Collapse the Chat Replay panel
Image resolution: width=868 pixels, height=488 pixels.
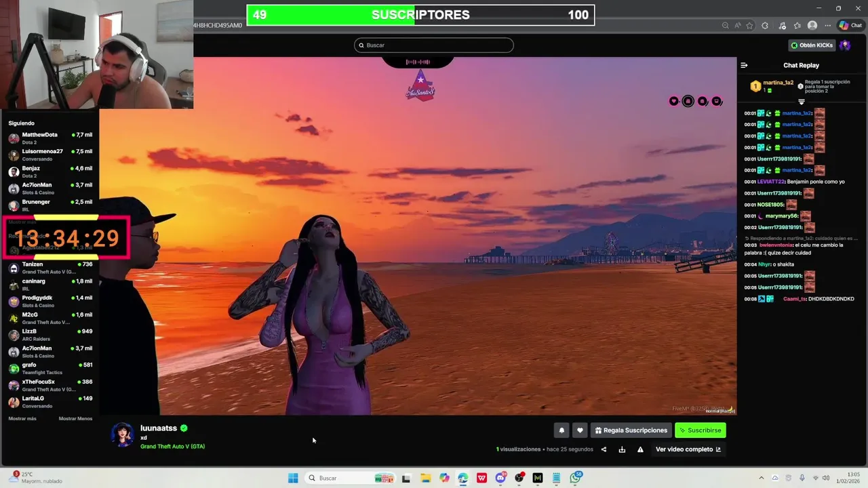point(744,66)
